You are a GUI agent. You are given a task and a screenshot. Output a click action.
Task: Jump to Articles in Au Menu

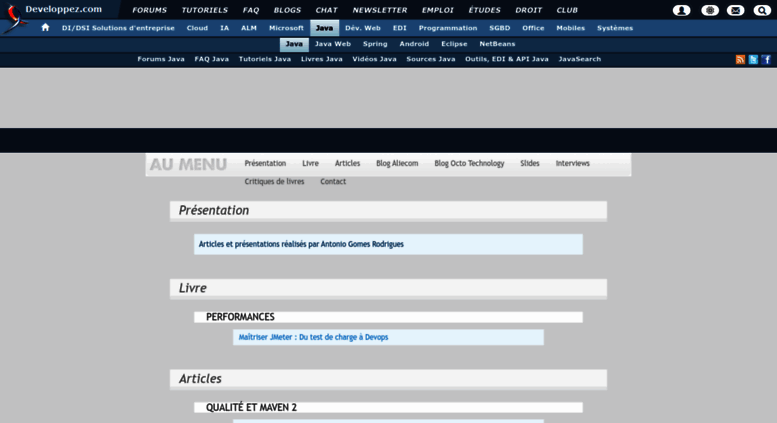point(347,163)
